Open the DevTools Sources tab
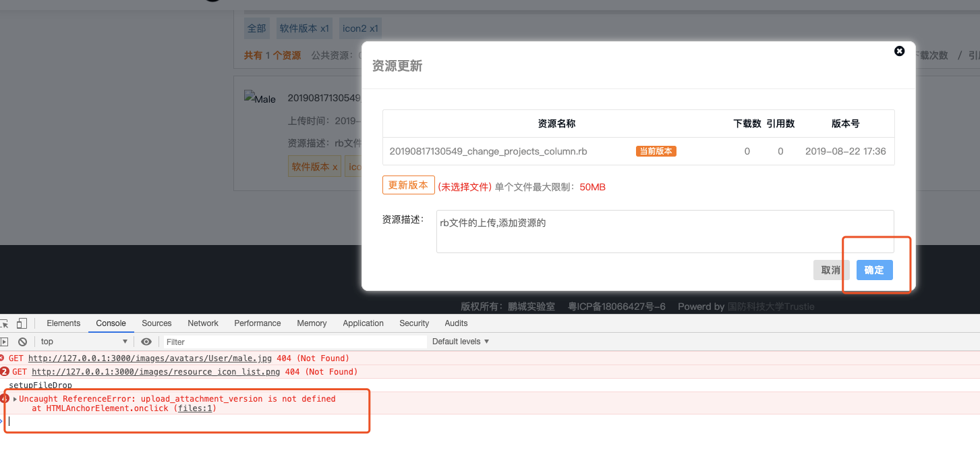The height and width of the screenshot is (457, 980). (156, 323)
